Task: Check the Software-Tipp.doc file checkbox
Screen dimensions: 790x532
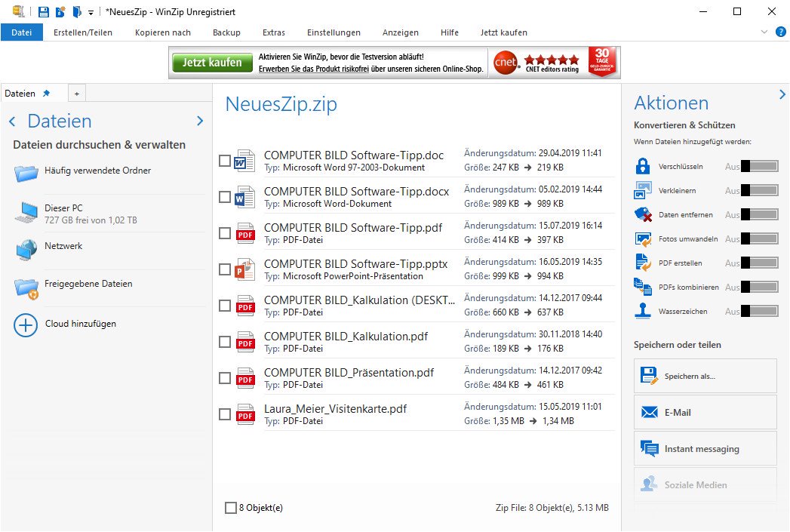Action: coord(225,161)
